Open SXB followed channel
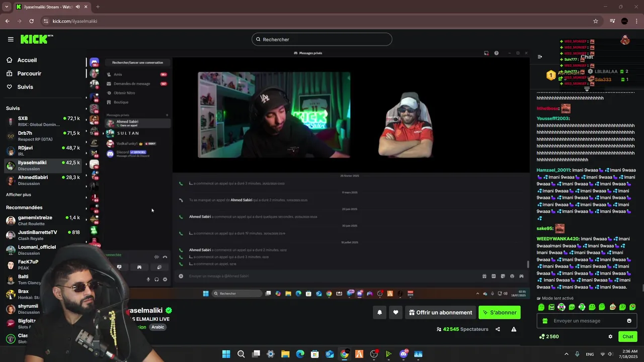 click(43, 121)
